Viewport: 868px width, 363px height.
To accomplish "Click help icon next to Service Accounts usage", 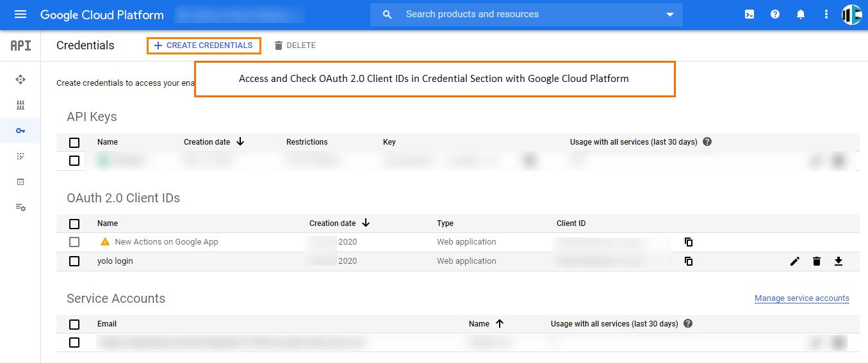I will click(688, 324).
